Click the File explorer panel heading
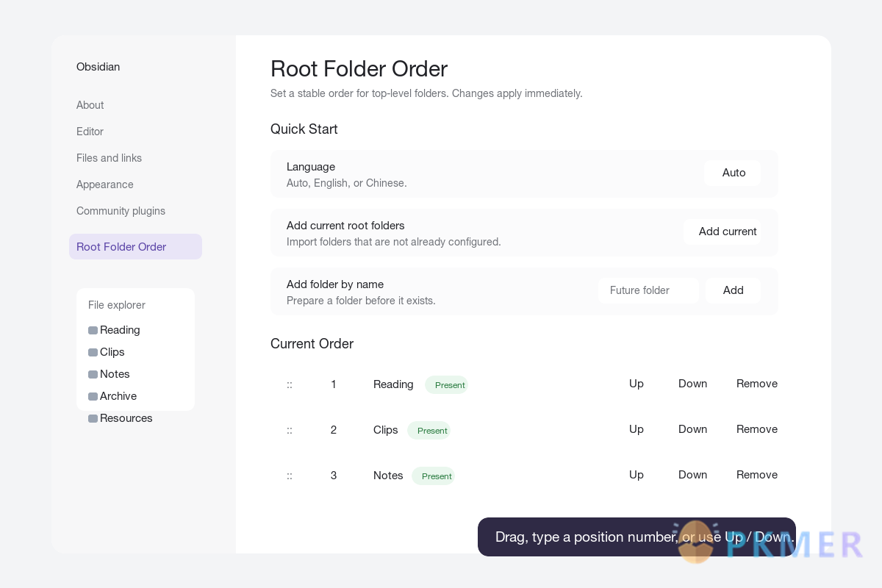The image size is (882, 588). [117, 305]
